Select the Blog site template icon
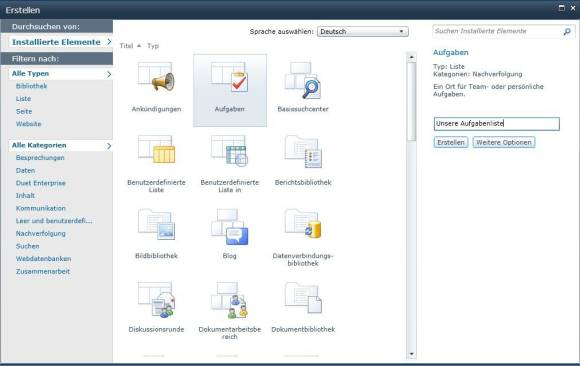 pos(229,226)
